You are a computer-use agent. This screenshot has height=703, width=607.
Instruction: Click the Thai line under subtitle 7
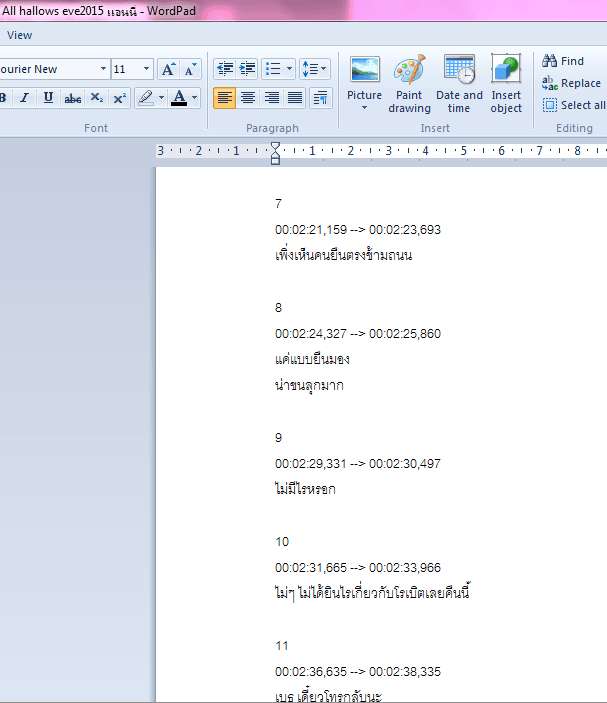pos(343,255)
